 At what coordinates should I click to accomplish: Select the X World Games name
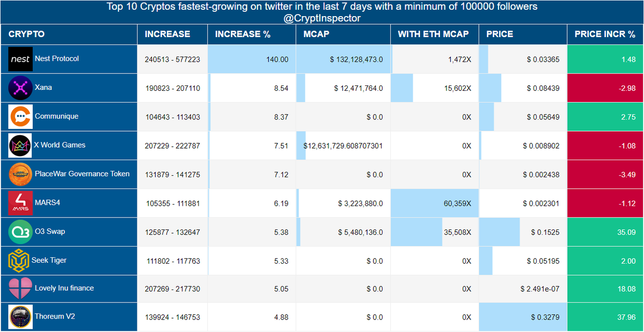click(x=60, y=145)
